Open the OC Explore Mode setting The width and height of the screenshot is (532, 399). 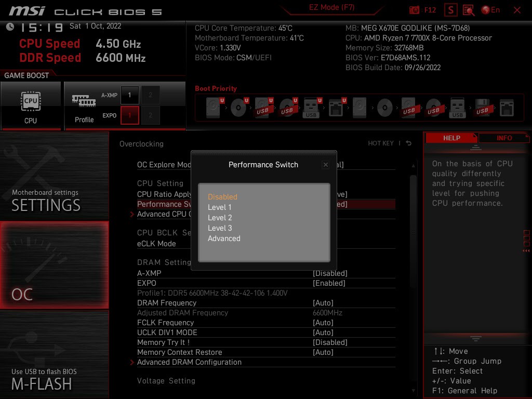[266, 165]
